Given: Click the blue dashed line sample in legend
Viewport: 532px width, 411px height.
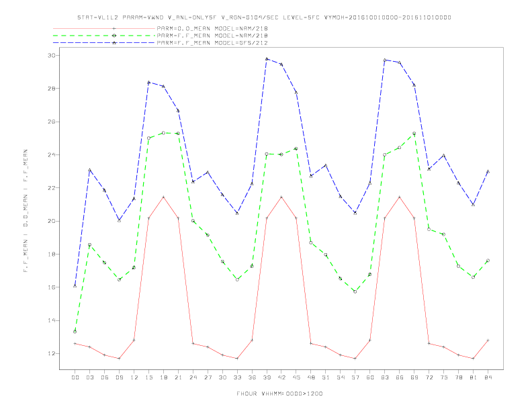Looking at the screenshot, I should (104, 43).
